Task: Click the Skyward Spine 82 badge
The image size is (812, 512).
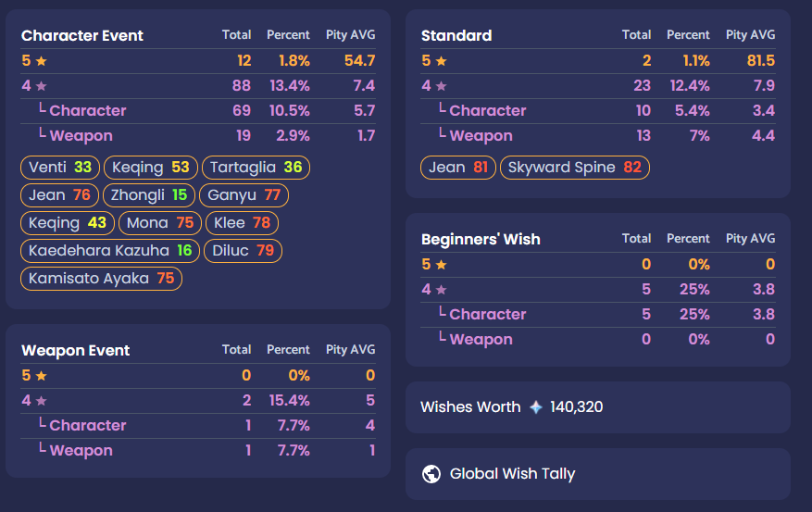Action: pos(575,168)
